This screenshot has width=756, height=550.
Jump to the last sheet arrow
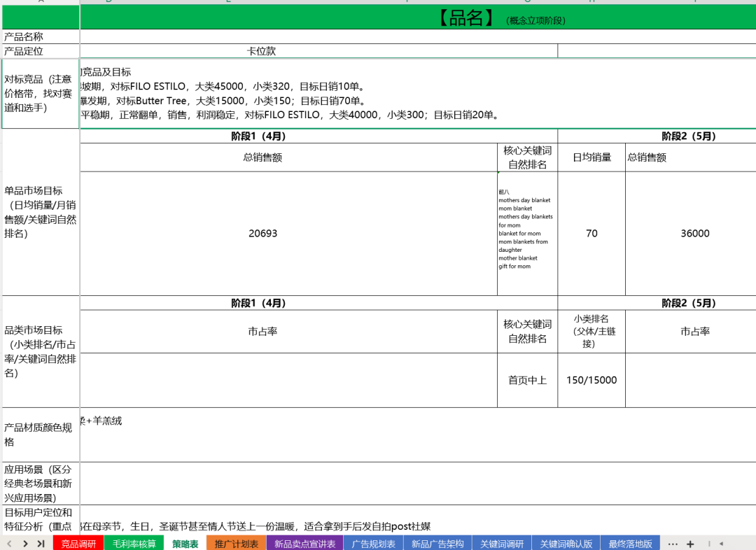pos(41,544)
